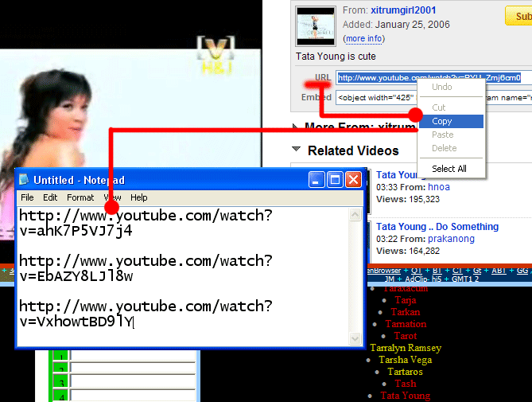Click Notepad scrollbar up arrow
This screenshot has height=402, width=532.
click(x=355, y=215)
